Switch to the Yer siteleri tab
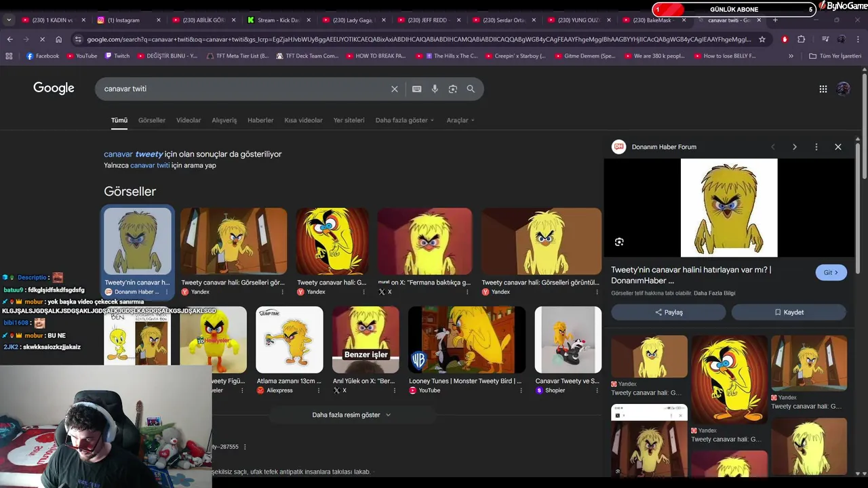868x488 pixels. (349, 120)
